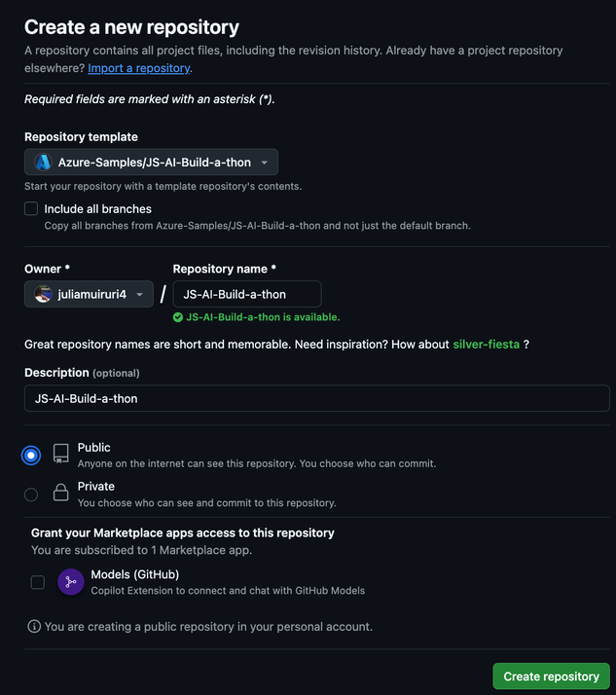616x695 pixels.
Task: Select the Private radio button
Action: (x=31, y=494)
